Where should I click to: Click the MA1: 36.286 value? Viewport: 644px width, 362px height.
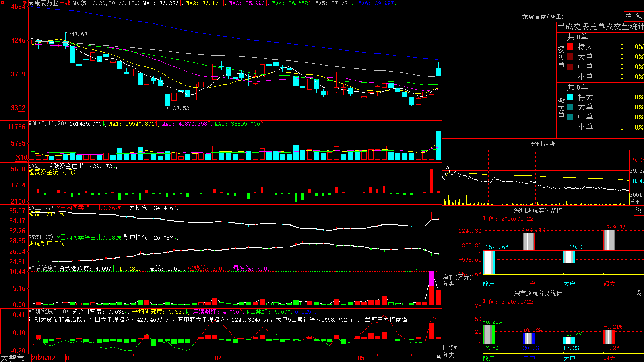coord(161,3)
